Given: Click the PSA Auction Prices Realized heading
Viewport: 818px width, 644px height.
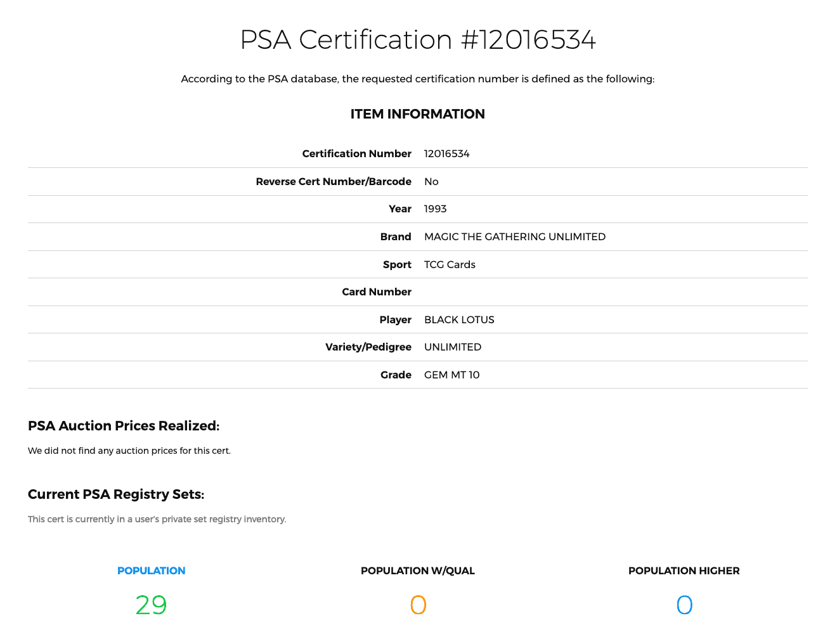Looking at the screenshot, I should (x=124, y=426).
